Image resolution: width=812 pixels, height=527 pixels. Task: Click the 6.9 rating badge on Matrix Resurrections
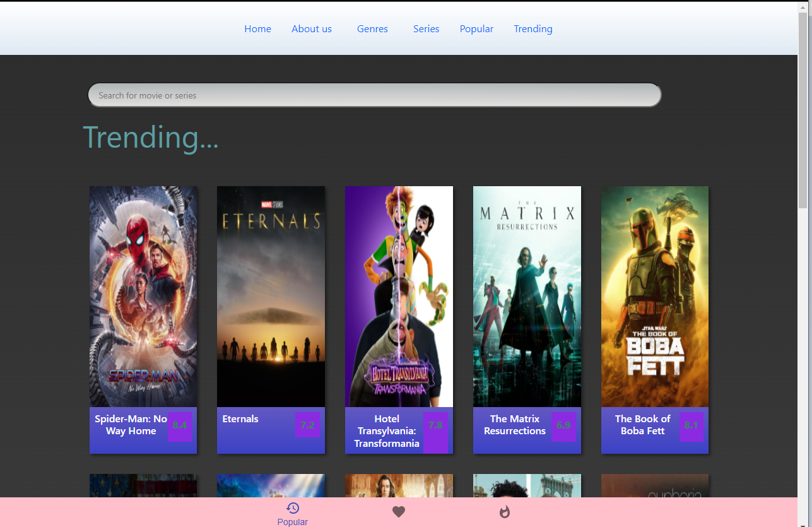coord(563,425)
